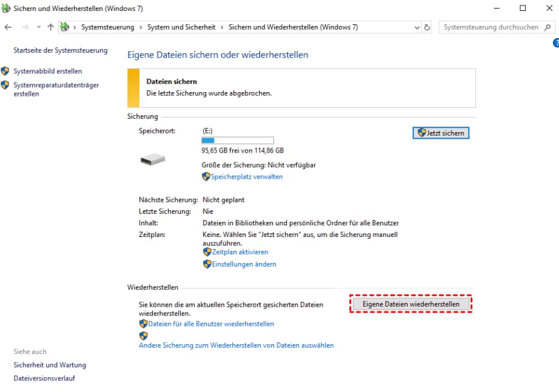Click the refresh button beside address bar

coord(427,27)
